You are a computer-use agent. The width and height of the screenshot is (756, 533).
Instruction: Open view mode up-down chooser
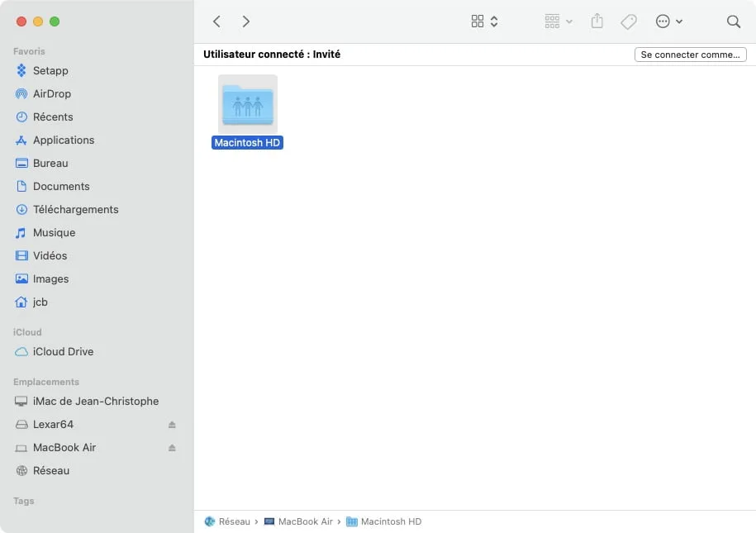[494, 21]
